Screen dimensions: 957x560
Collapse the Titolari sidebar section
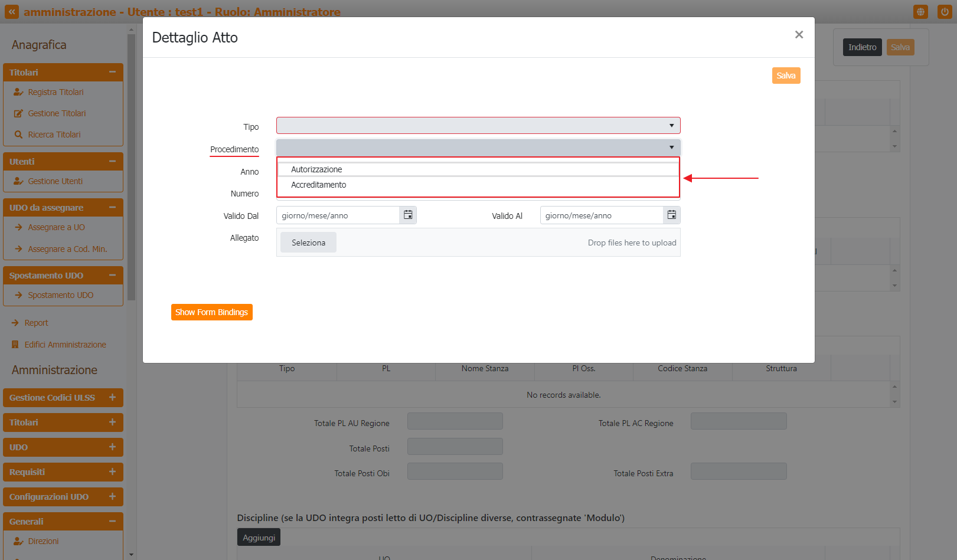(x=112, y=72)
